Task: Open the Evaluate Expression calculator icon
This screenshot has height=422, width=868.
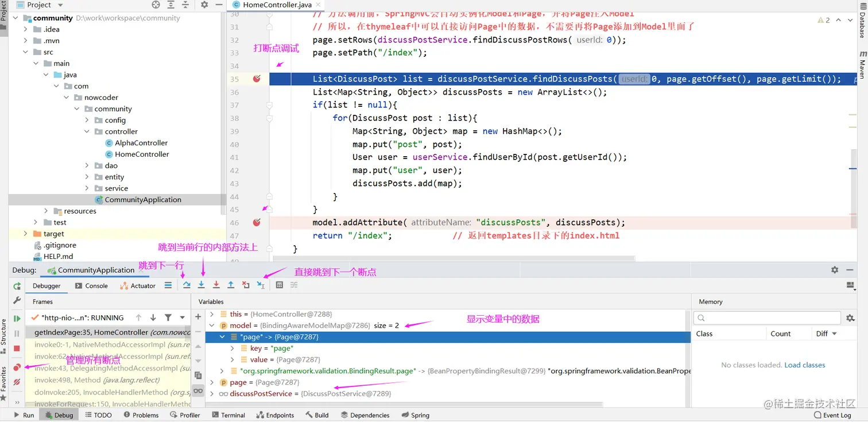Action: pyautogui.click(x=280, y=285)
